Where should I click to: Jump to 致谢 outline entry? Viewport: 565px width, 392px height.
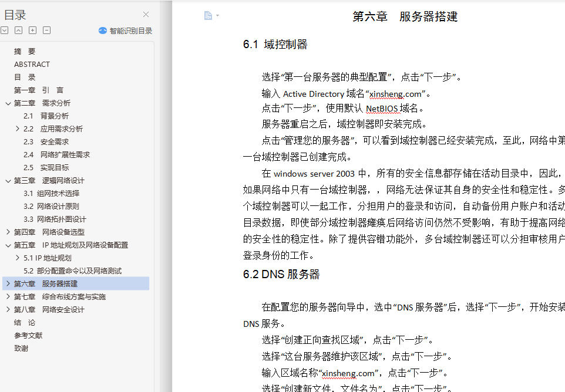click(21, 349)
